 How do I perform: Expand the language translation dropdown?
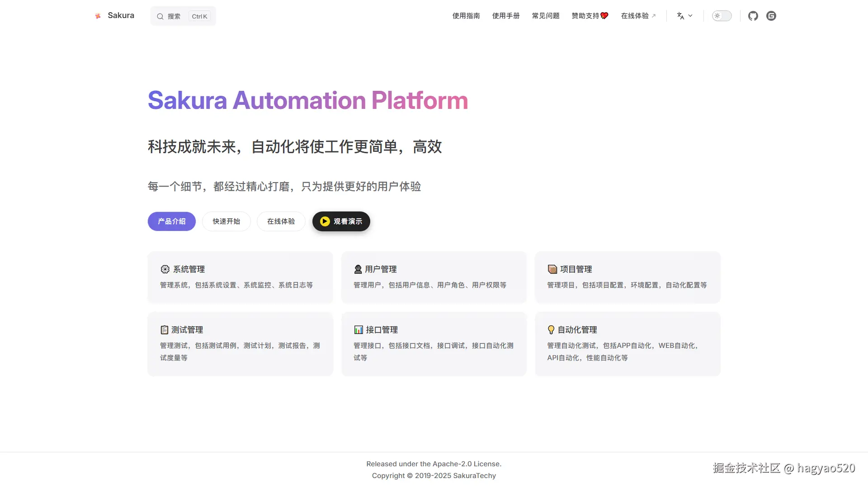pos(684,16)
